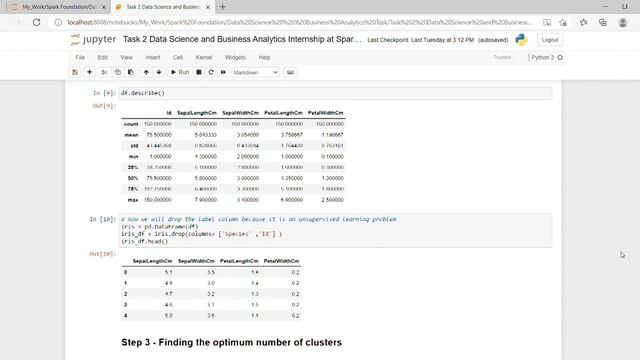Viewport: 640px width, 360px height.
Task: Close the My_Work/Spark Foundation tab
Action: [104, 7]
